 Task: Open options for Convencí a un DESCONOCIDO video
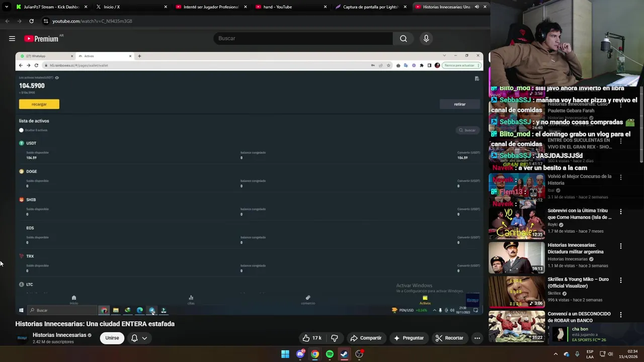pyautogui.click(x=620, y=315)
